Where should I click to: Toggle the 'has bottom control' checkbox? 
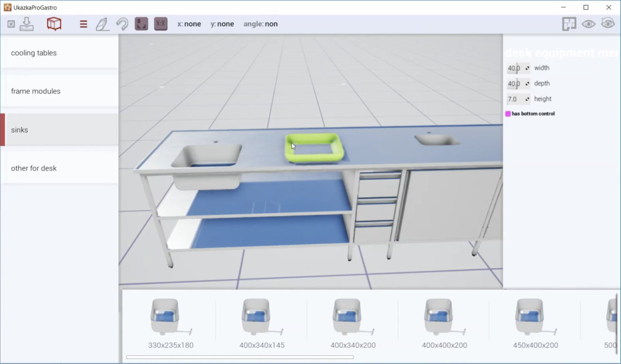click(508, 114)
